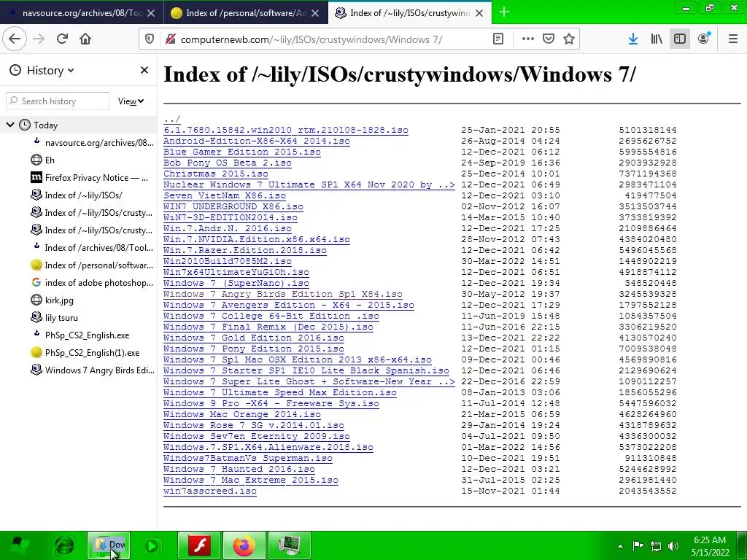
Task: Go back to the previous page
Action: click(15, 39)
